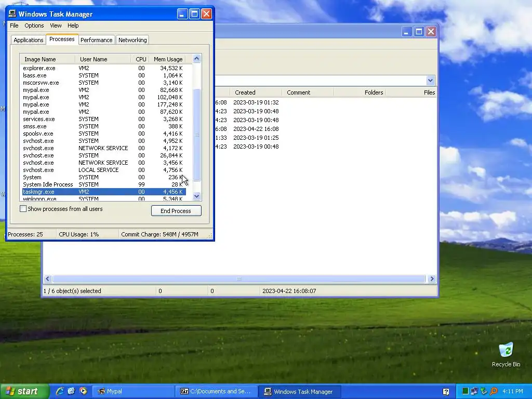Click the 7-Zip horizontal scrollbar left arrow
Screen dimensions: 532x399
click(x=47, y=278)
